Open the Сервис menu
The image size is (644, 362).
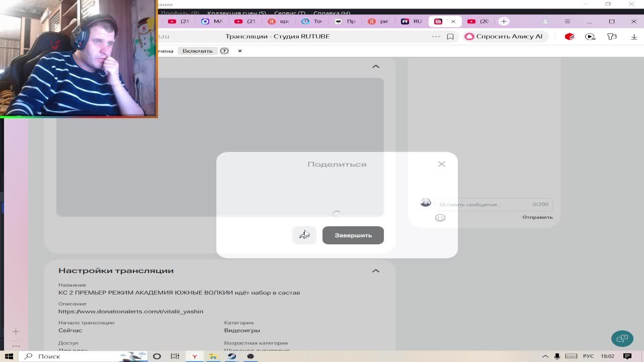(x=290, y=13)
